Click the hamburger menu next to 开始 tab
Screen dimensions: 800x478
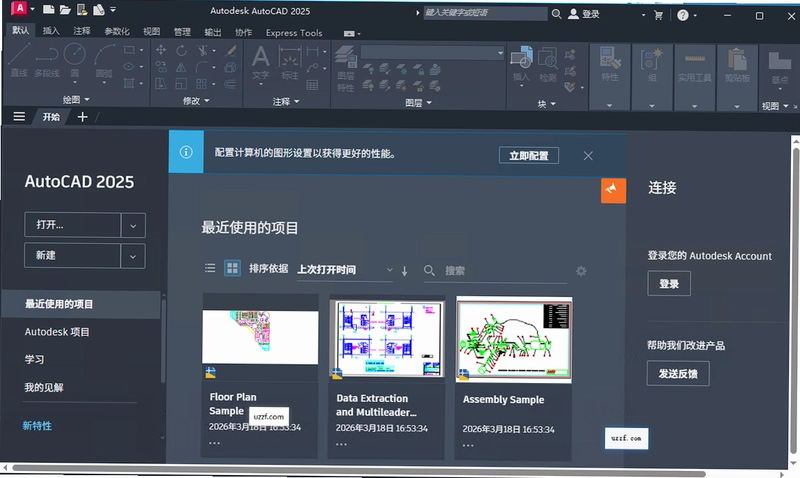(x=19, y=117)
